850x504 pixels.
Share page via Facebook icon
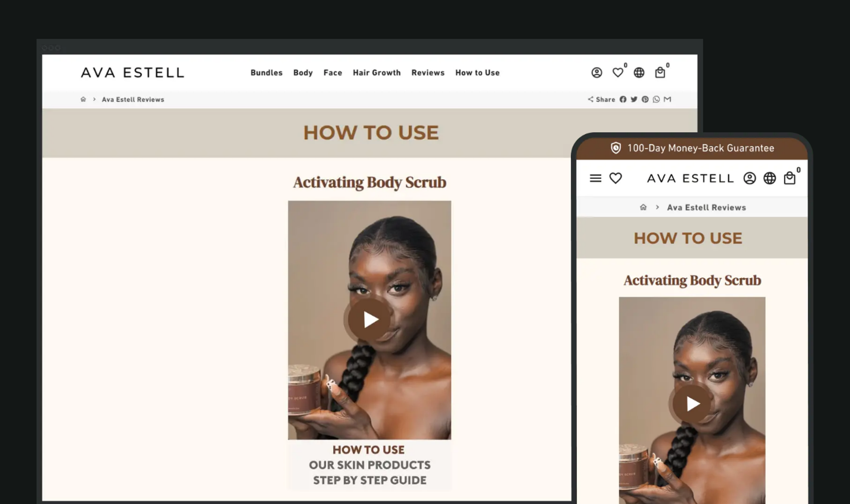(x=623, y=99)
